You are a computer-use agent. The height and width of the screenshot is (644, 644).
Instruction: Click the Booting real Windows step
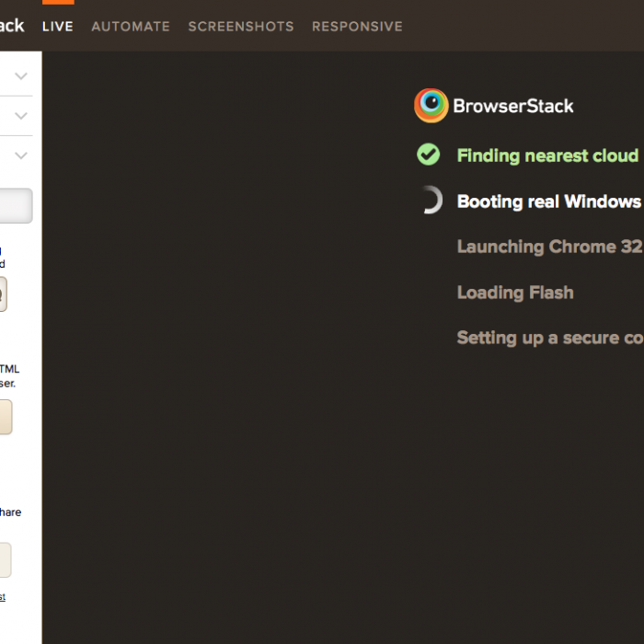pos(548,201)
